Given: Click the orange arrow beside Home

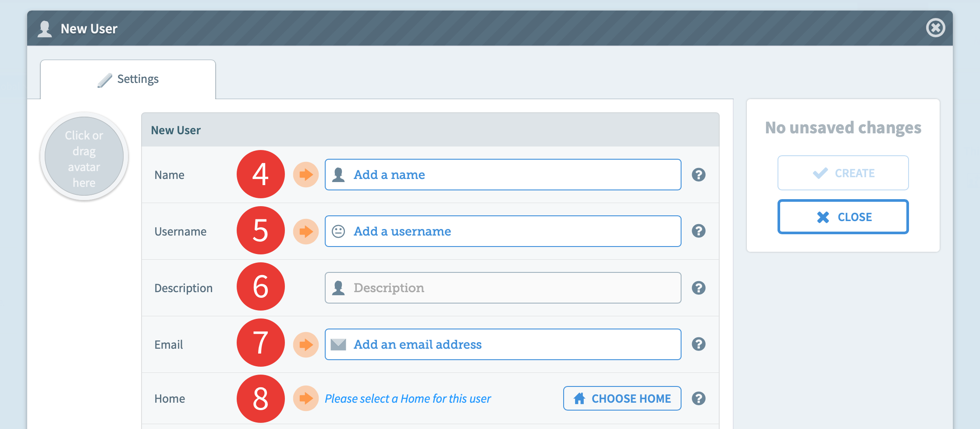Looking at the screenshot, I should (306, 398).
